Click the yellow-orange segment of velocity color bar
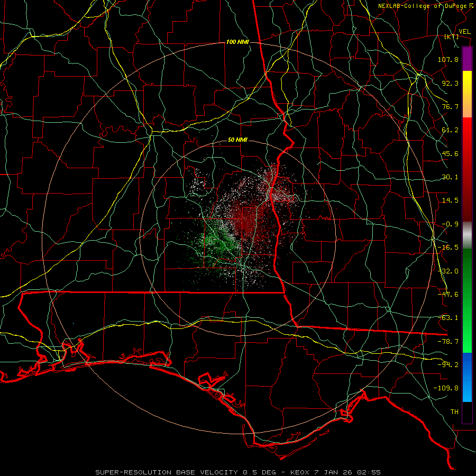Viewport: 476px width, 476px height. (x=467, y=94)
